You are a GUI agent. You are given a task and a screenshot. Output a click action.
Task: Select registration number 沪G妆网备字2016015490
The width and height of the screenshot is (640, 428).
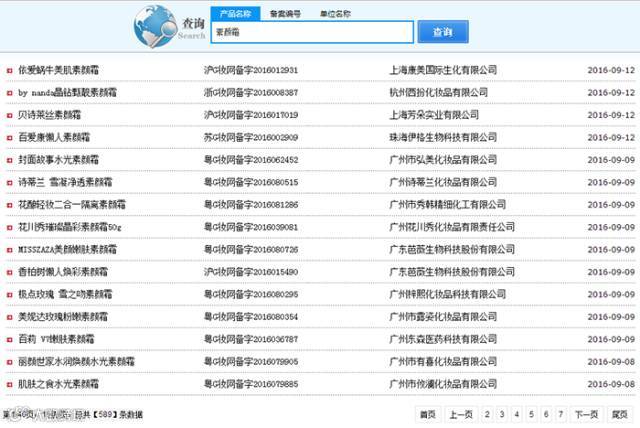251,272
